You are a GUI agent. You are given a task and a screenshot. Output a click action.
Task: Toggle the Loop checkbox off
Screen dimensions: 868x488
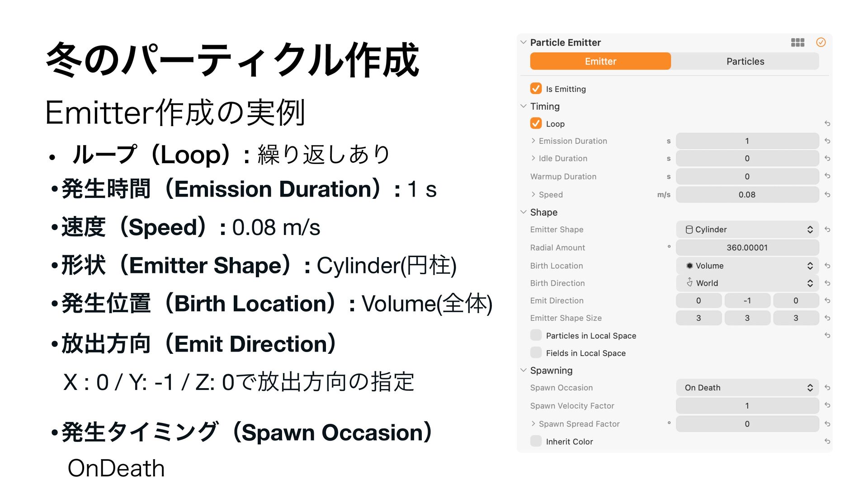536,123
